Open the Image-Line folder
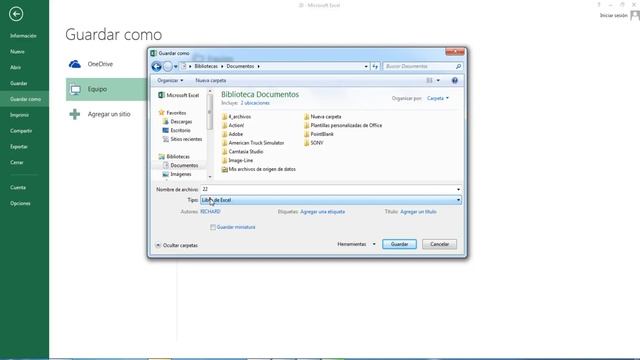640x360 pixels. pyautogui.click(x=238, y=160)
